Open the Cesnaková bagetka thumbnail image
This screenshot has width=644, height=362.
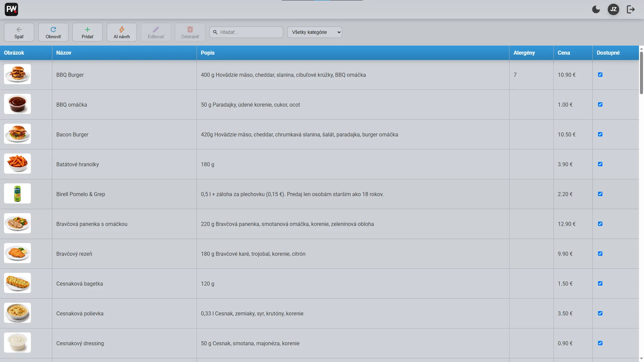(17, 283)
